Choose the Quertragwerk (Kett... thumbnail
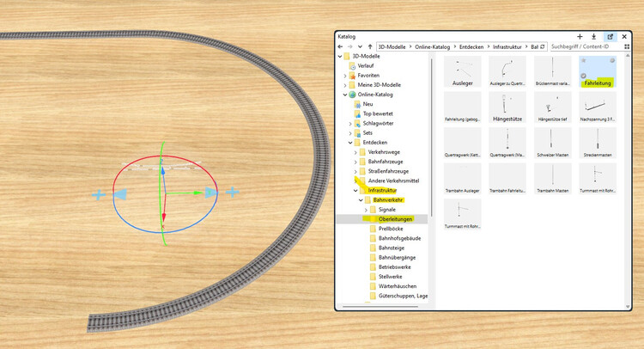Image resolution: width=644 pixels, height=349 pixels. 463,143
